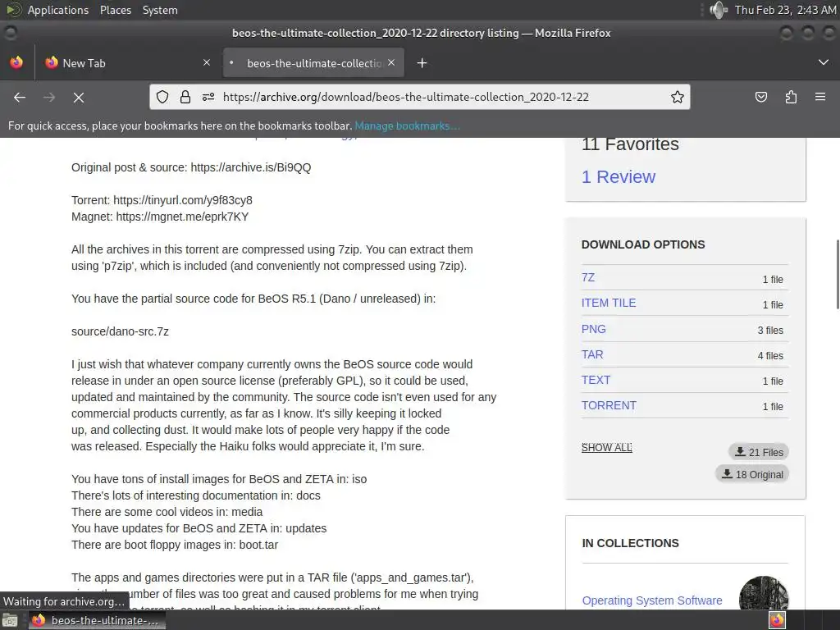This screenshot has height=630, width=840.
Task: Click the show desktop icon in taskbar
Action: [10, 620]
